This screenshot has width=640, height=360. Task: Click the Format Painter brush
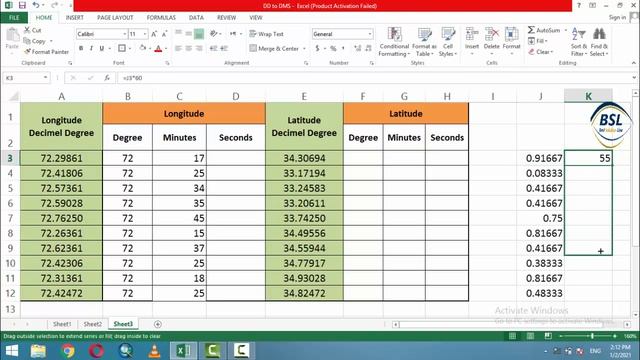27,52
